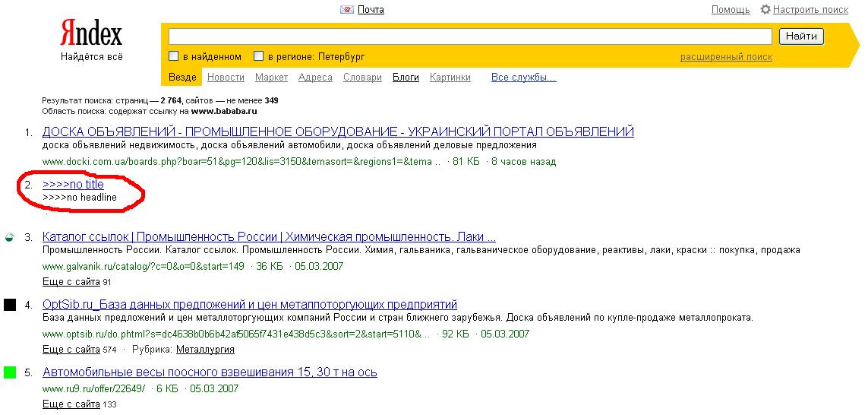The height and width of the screenshot is (415, 868).
Task: Click the Yandex logo
Action: click(90, 35)
